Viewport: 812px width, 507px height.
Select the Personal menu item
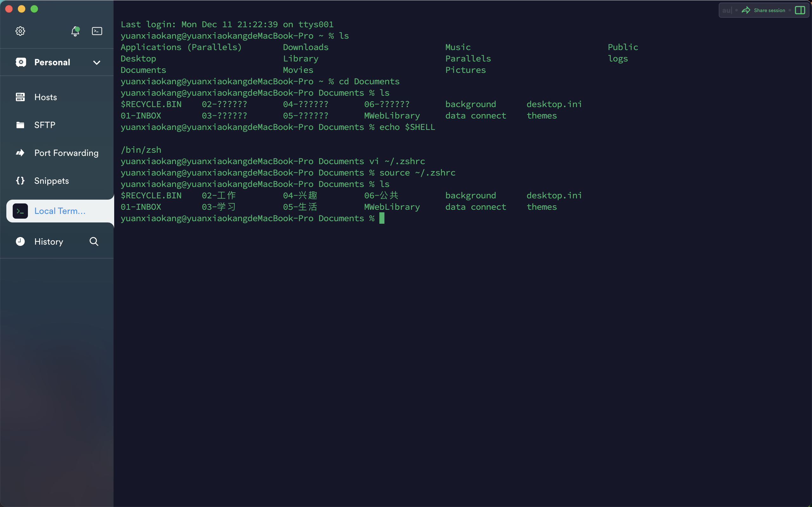(x=57, y=62)
